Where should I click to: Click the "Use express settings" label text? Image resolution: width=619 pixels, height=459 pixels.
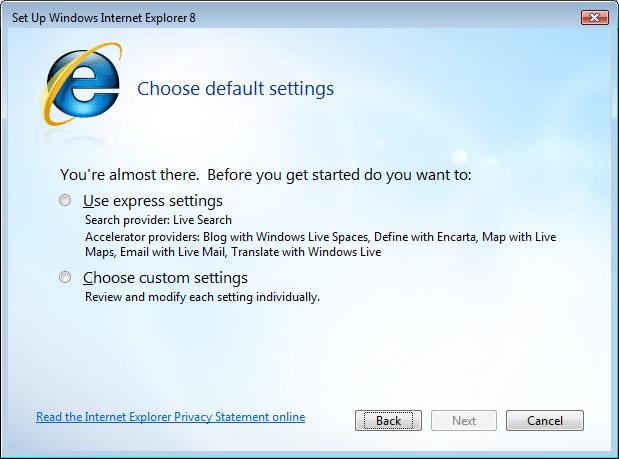tap(153, 201)
